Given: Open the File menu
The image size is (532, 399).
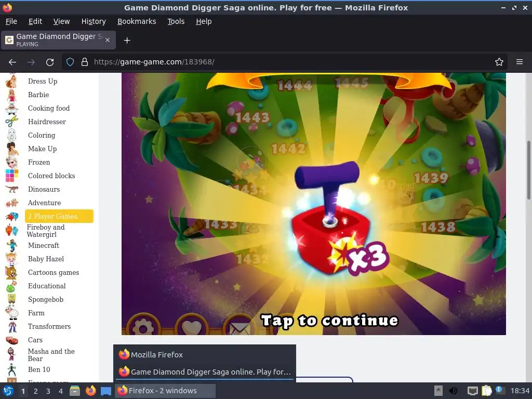Looking at the screenshot, I should (x=11, y=21).
